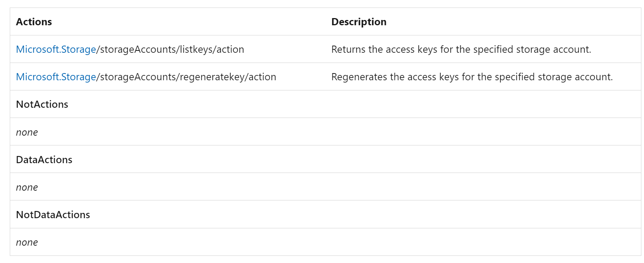644x263 pixels.
Task: Select the DataActions section heading
Action: coord(44,160)
